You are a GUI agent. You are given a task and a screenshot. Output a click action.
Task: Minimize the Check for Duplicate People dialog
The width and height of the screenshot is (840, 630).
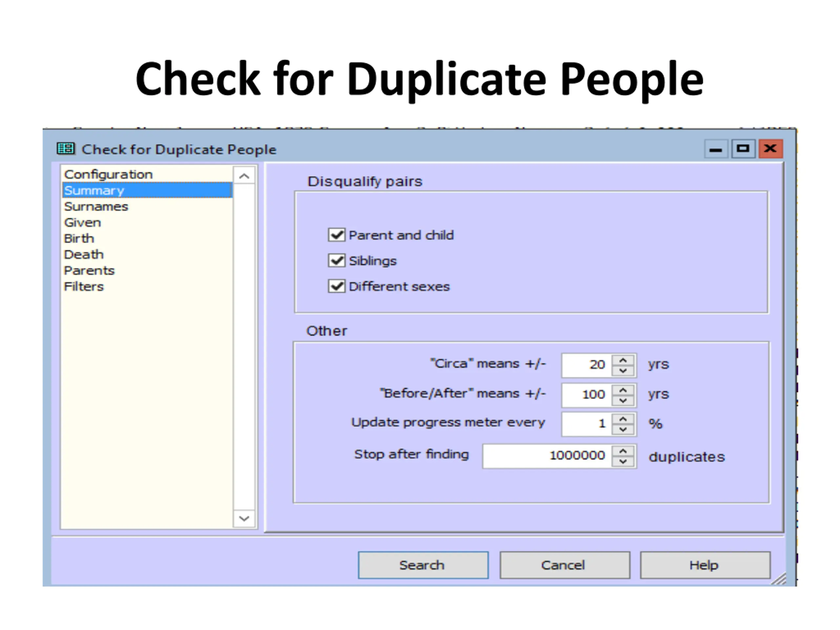coord(716,149)
